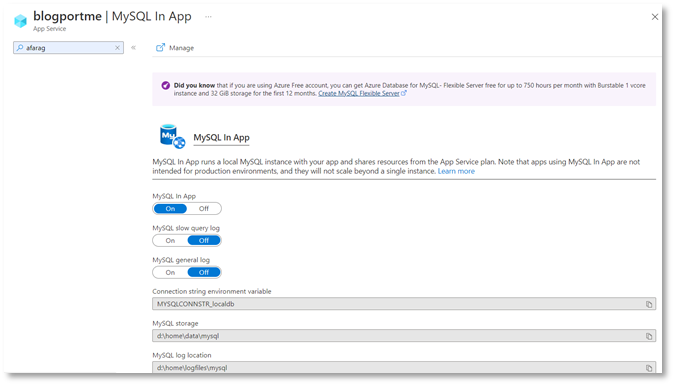This screenshot has width=675, height=386.
Task: Click the Connection string environment variable label
Action: coord(212,291)
